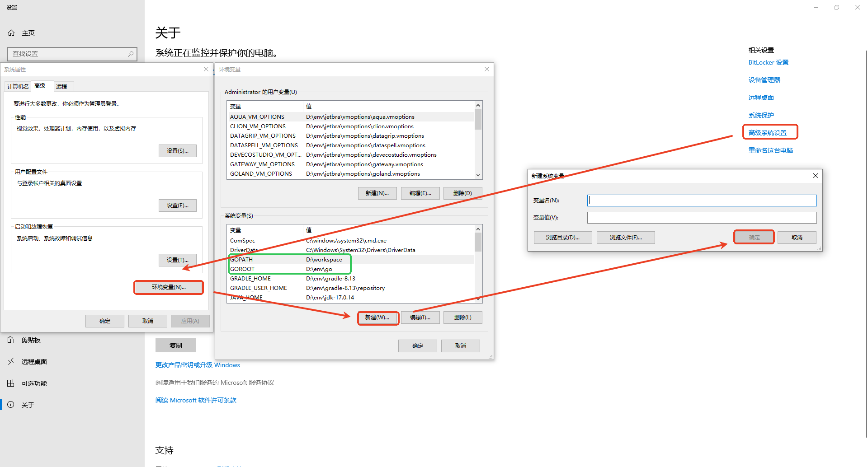Viewport: 868px width, 467px height.
Task: Open Microsoft Software License Terms link
Action: [196, 400]
